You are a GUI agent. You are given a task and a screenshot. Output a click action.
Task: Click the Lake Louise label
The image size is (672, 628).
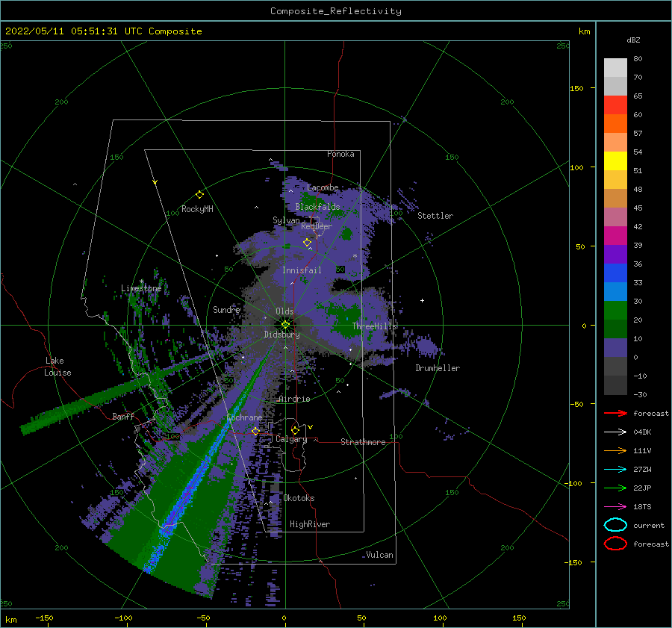57,367
